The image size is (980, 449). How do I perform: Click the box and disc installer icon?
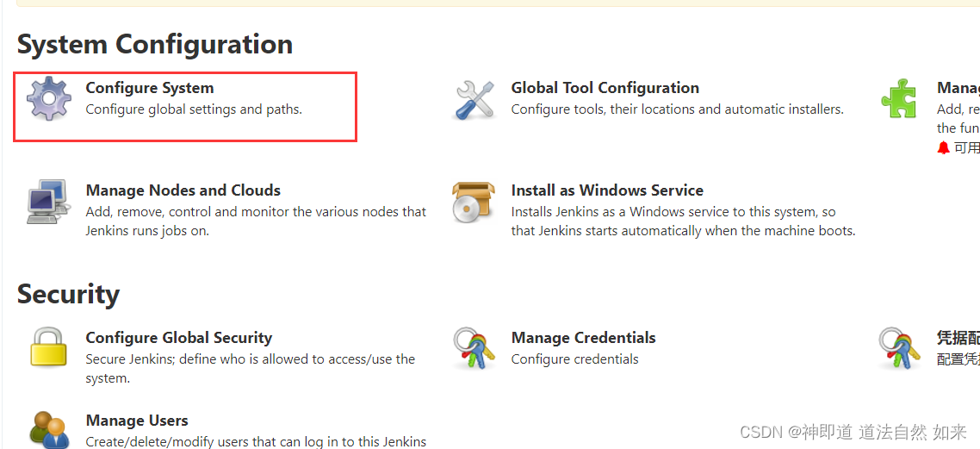point(474,202)
